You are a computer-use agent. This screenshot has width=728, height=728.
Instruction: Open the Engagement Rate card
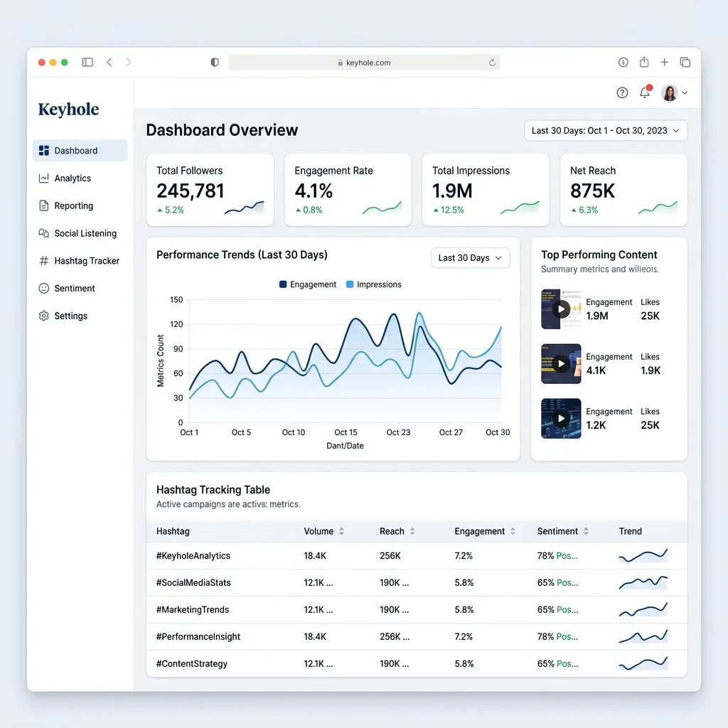348,190
